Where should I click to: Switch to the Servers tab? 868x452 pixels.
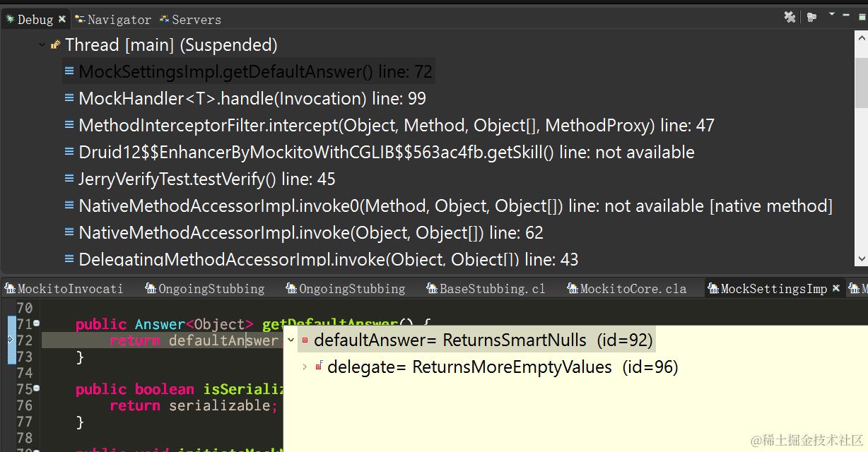[190, 20]
